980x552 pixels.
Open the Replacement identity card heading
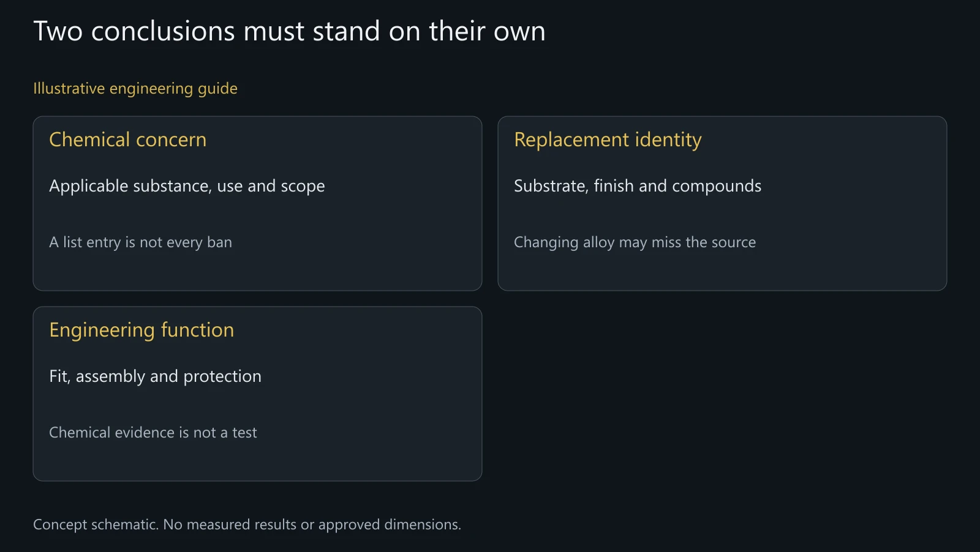point(608,140)
